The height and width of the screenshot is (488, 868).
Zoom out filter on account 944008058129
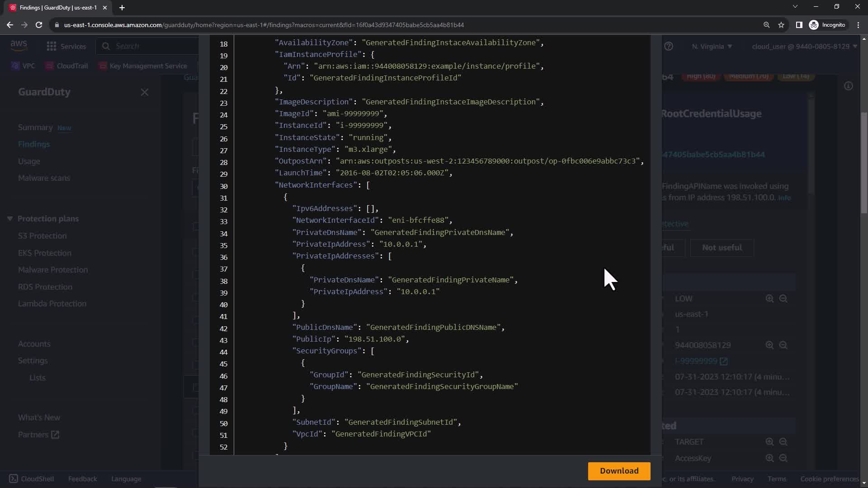(x=783, y=345)
